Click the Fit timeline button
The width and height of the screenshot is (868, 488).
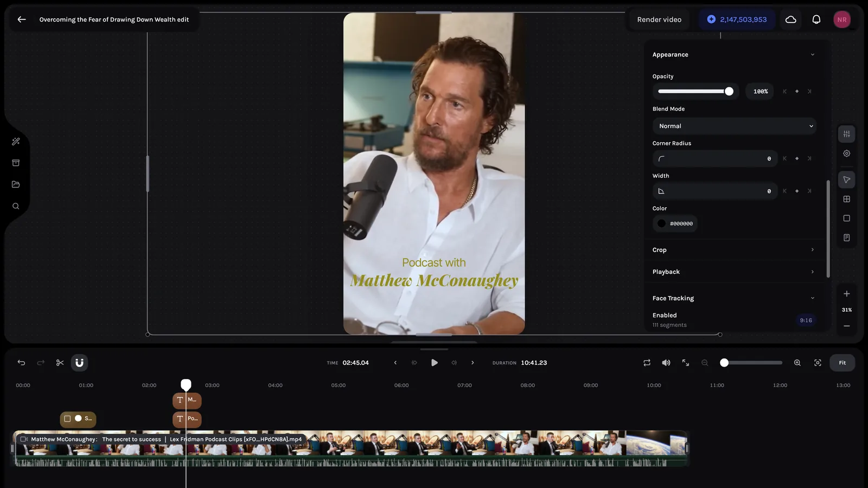point(842,363)
